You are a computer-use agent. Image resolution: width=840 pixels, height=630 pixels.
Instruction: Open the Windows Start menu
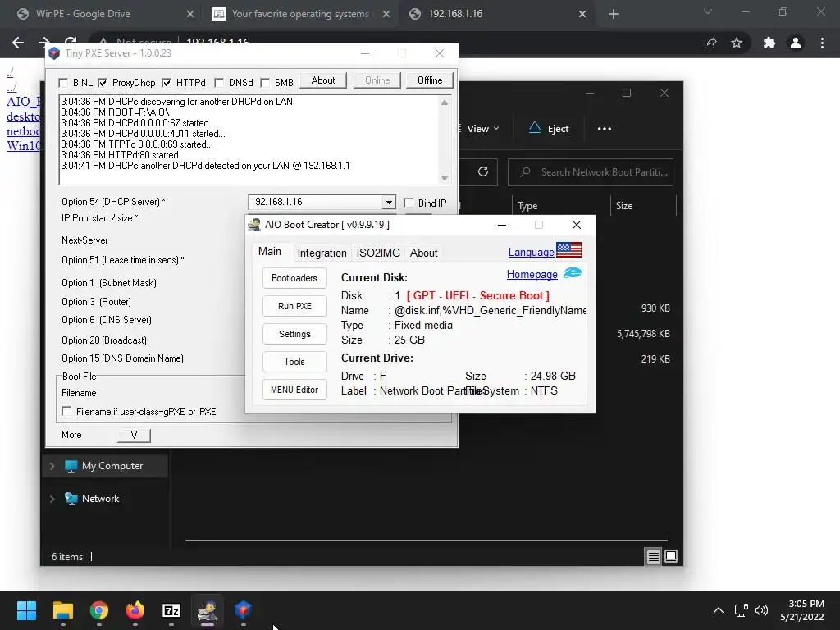(27, 610)
